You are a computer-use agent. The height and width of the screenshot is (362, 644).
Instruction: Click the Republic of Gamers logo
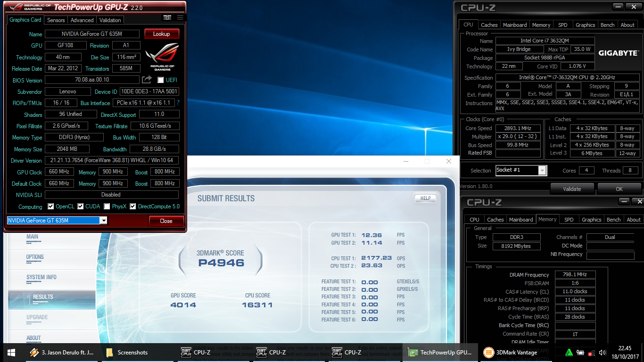[x=162, y=56]
